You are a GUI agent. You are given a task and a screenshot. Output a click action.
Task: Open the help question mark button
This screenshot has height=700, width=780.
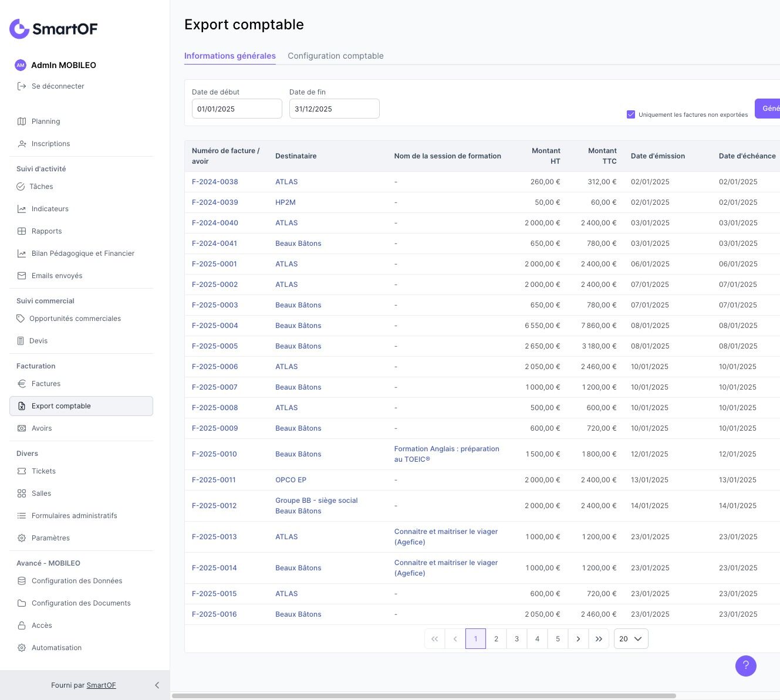click(746, 665)
